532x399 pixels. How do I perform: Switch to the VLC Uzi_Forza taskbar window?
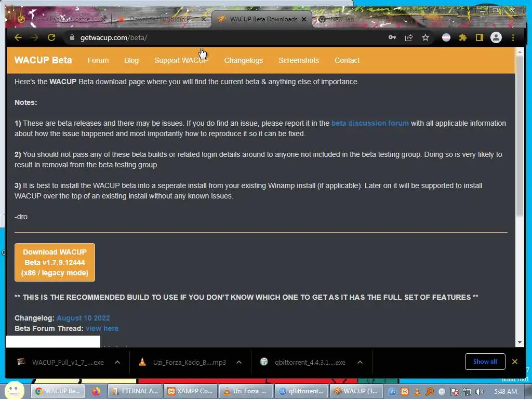pyautogui.click(x=246, y=391)
